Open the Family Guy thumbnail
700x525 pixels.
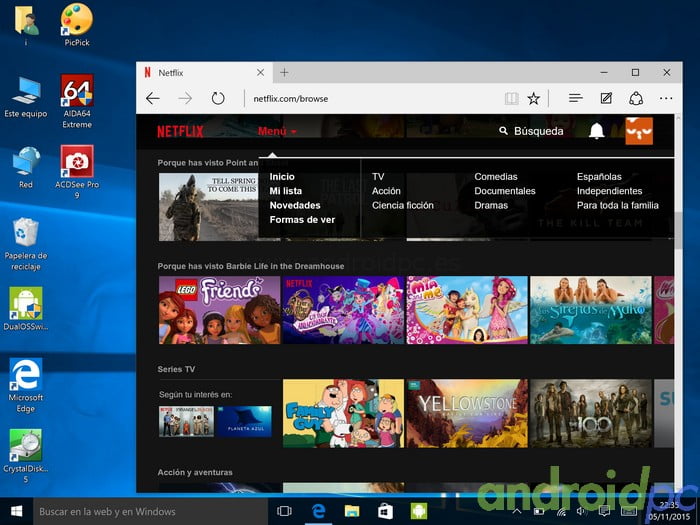[x=343, y=413]
